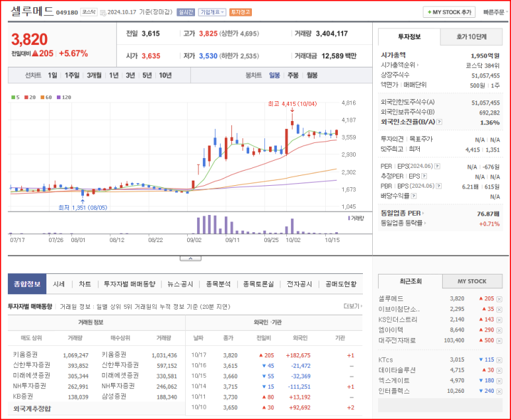The height and width of the screenshot is (420, 511).
Task: Open help icon next to 추정PER EPS
Action: tap(424, 177)
